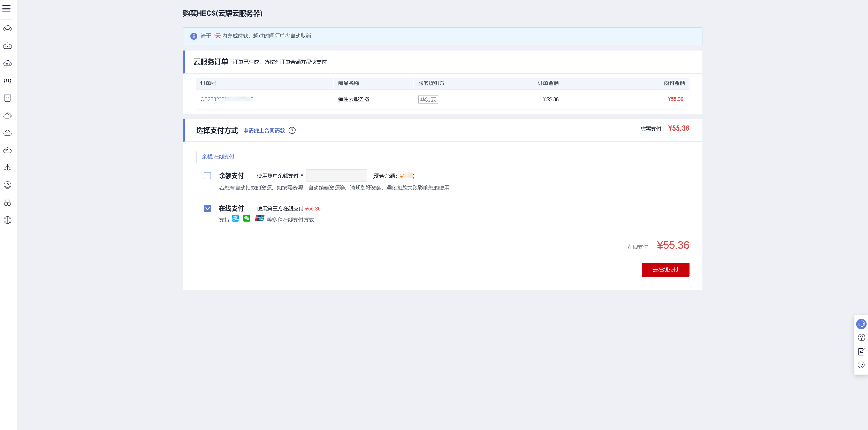
Task: Click the globe domain sidebar icon
Action: click(7, 220)
